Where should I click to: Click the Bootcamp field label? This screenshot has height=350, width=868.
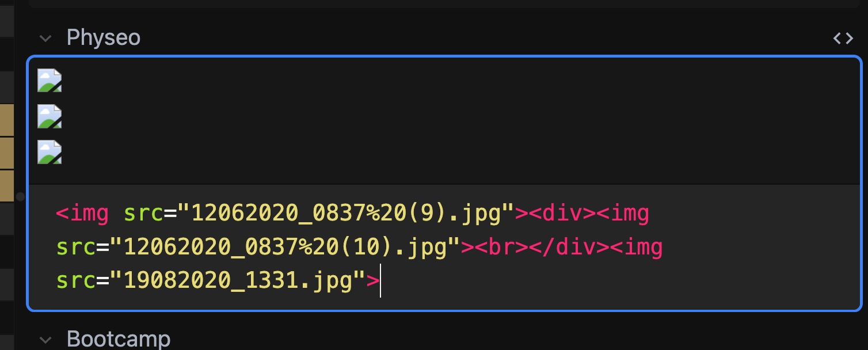pos(119,338)
